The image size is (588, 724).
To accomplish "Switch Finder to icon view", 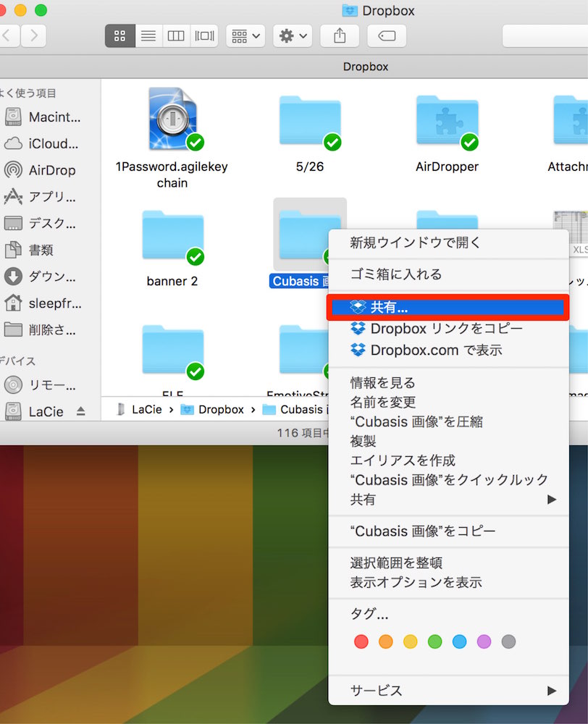I will coord(120,35).
